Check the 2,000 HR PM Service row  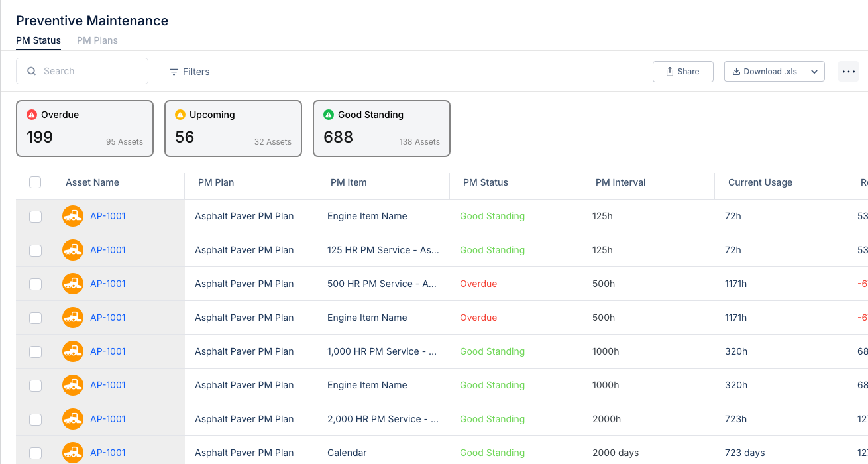[x=35, y=419]
